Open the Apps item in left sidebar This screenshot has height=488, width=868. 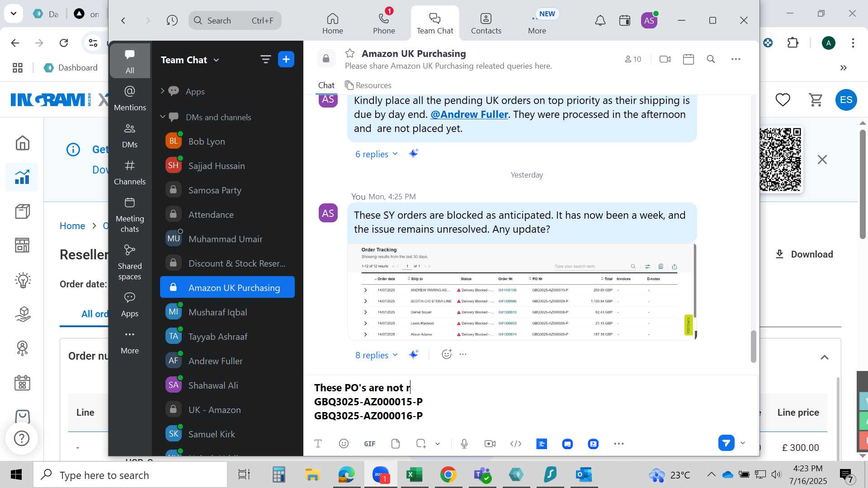click(x=130, y=305)
